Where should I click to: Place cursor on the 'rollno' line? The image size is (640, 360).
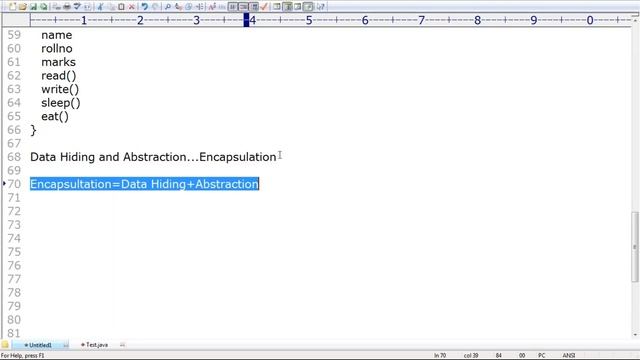coord(57,48)
